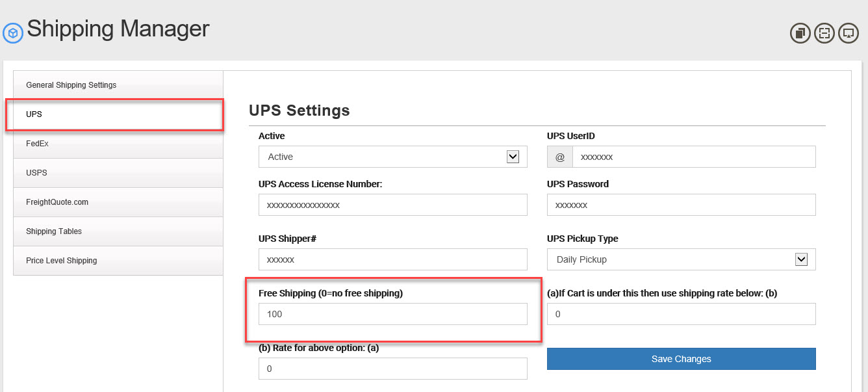The height and width of the screenshot is (392, 868).
Task: Click the UPS Shipper# input field
Action: (x=392, y=259)
